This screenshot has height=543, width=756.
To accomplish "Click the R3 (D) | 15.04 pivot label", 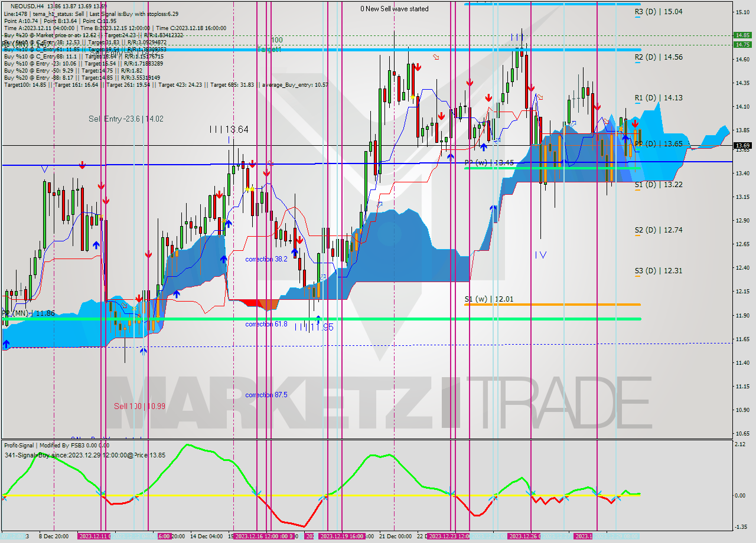I will [659, 11].
